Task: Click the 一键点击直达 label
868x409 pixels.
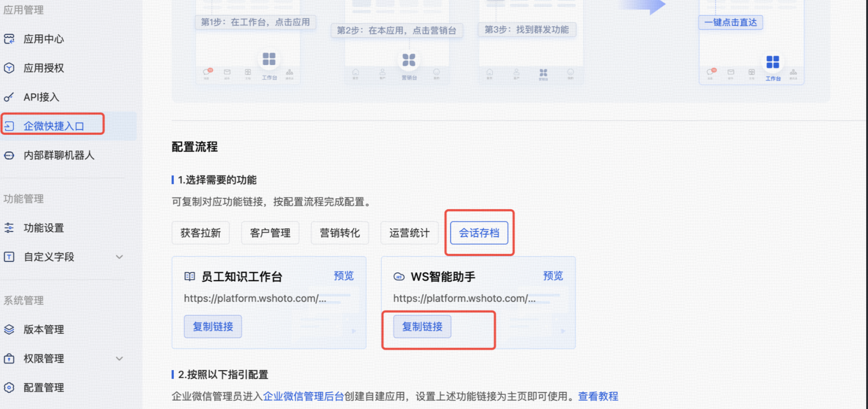Action: click(730, 22)
